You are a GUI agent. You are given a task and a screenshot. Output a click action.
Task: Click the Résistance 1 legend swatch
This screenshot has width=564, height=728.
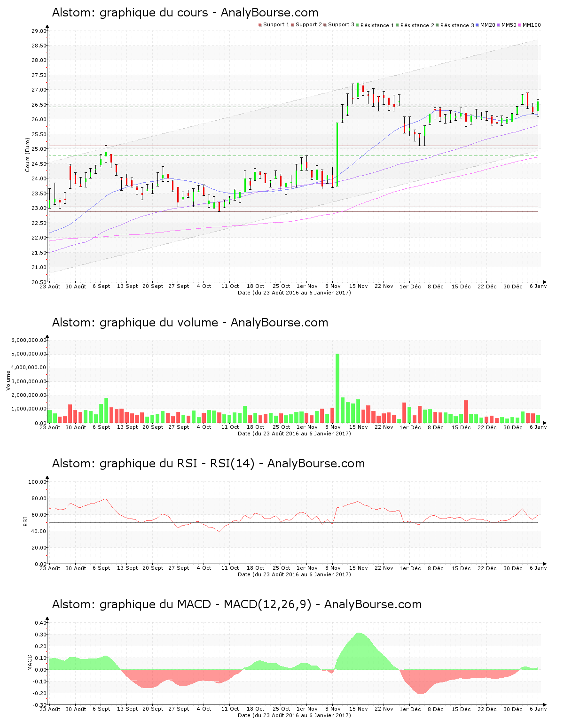(x=358, y=25)
